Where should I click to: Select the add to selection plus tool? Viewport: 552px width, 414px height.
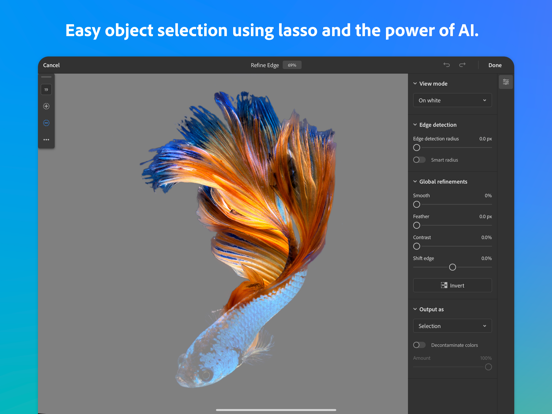click(46, 106)
